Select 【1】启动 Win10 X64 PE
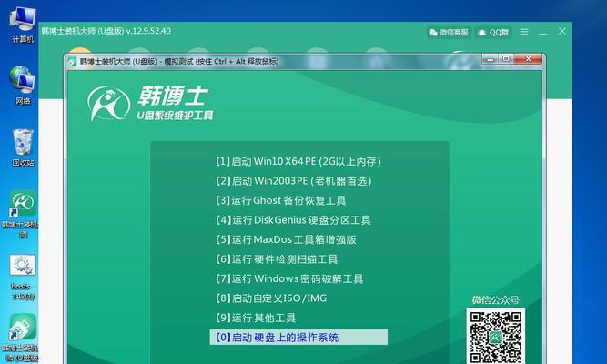The width and height of the screenshot is (607, 364). (x=298, y=161)
